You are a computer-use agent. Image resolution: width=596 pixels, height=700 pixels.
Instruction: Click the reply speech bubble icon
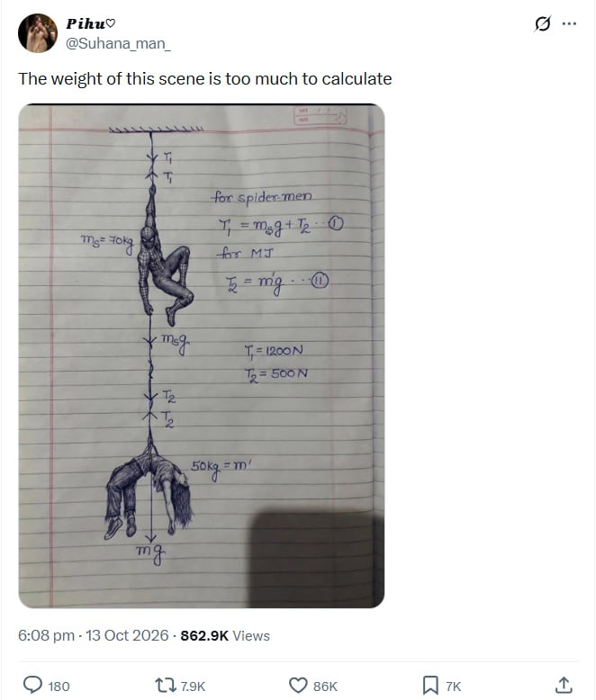click(32, 685)
